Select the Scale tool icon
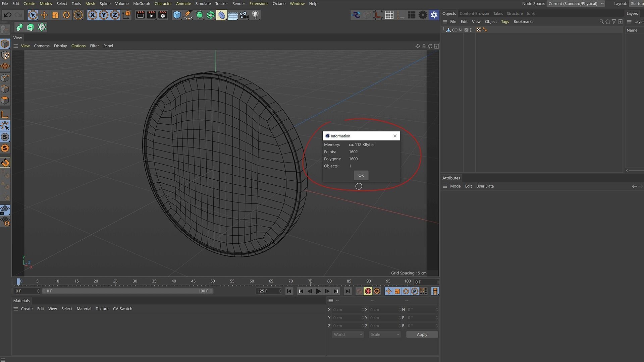Image resolution: width=644 pixels, height=362 pixels. point(55,15)
